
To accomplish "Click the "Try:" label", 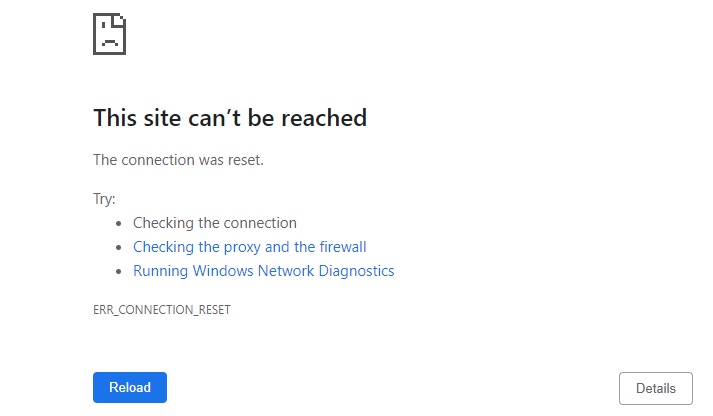I will click(104, 199).
